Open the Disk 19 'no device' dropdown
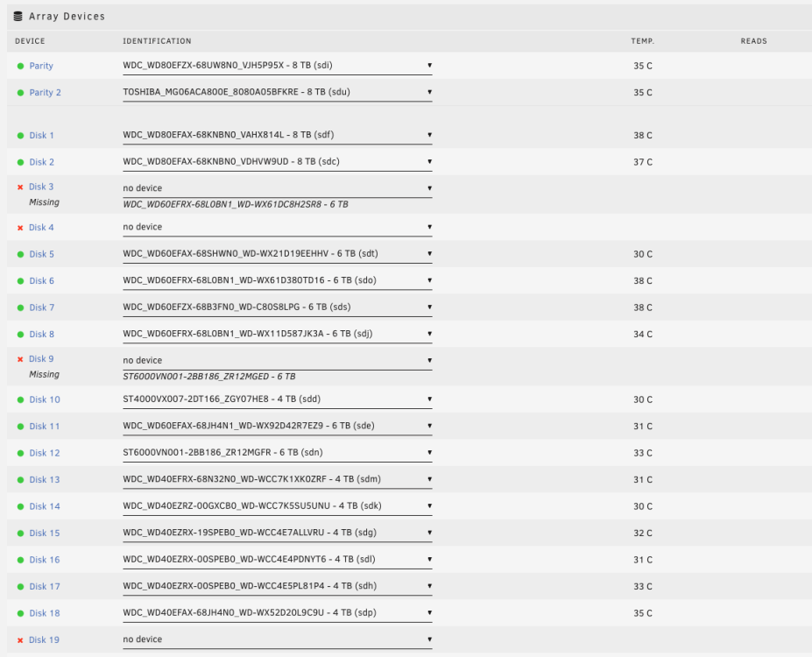 tap(277, 639)
